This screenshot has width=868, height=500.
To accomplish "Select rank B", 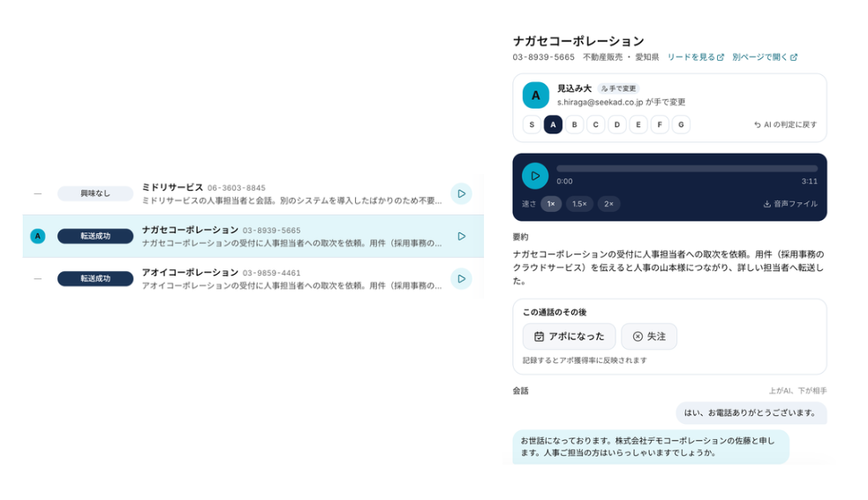I will [x=575, y=125].
